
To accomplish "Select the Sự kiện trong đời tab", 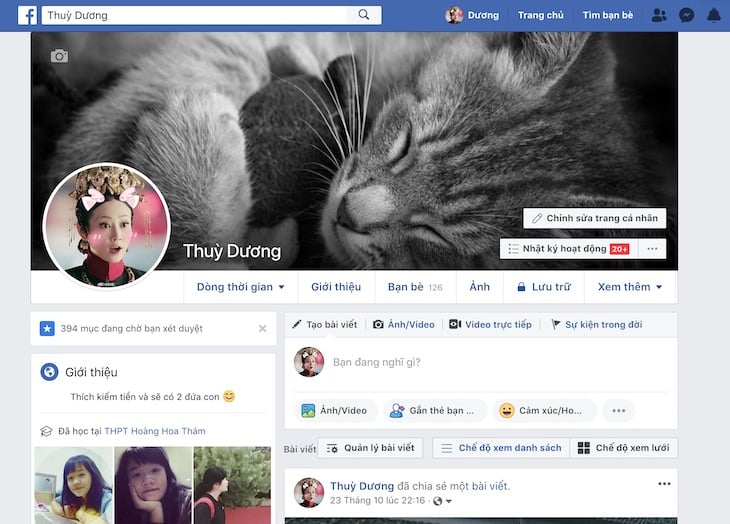I will point(597,324).
